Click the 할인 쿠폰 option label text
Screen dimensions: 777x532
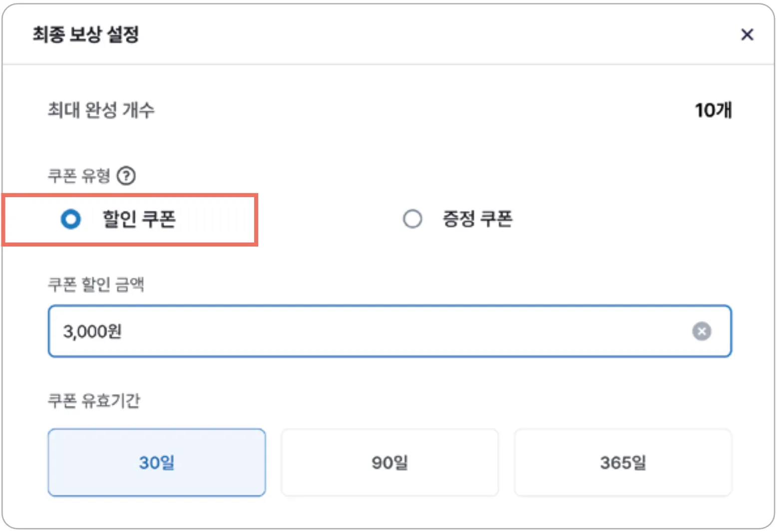tap(139, 219)
